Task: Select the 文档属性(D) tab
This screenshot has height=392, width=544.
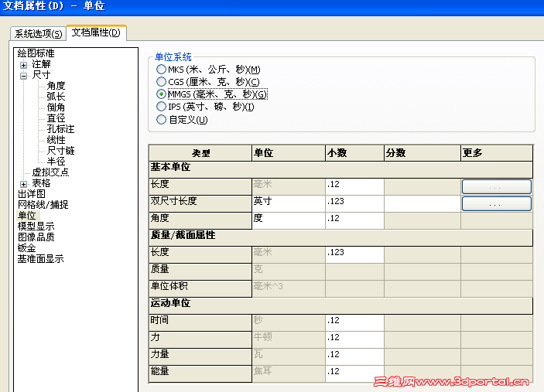Action: click(x=96, y=32)
